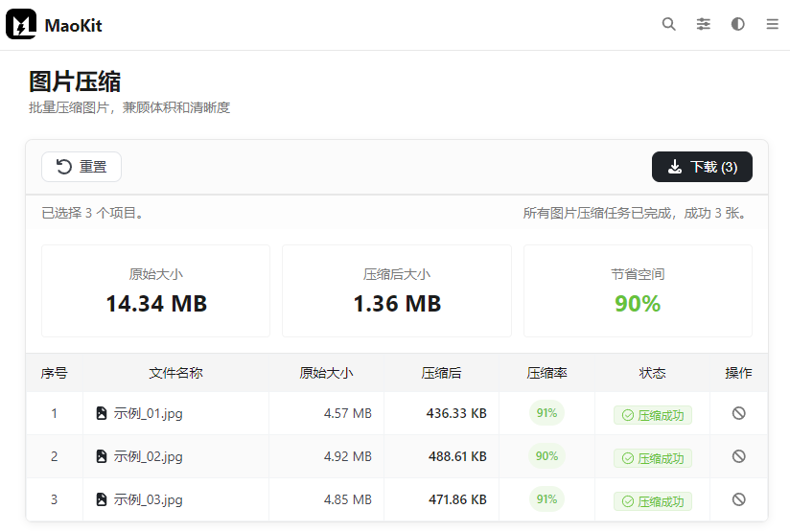Click compressed size 471.86 KB

click(x=457, y=500)
